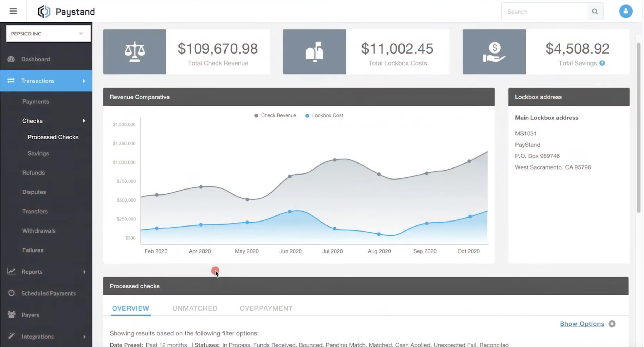
Task: Expand the Reports section chevron
Action: point(84,272)
